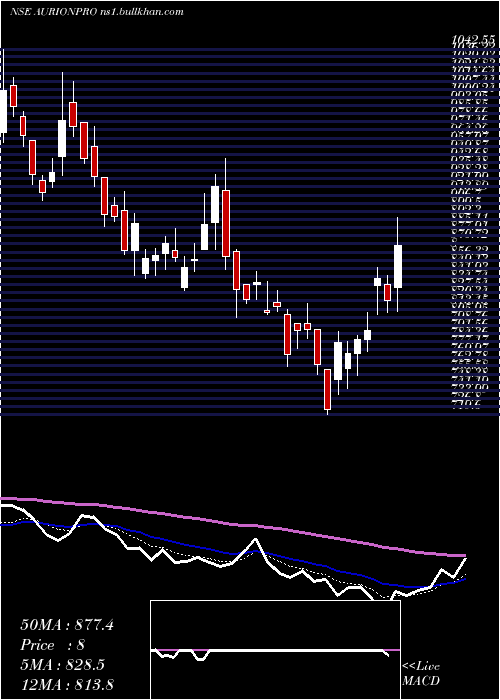Click the solid blue moving average line
Viewport: 500px width, 700px height.
[x=232, y=554]
